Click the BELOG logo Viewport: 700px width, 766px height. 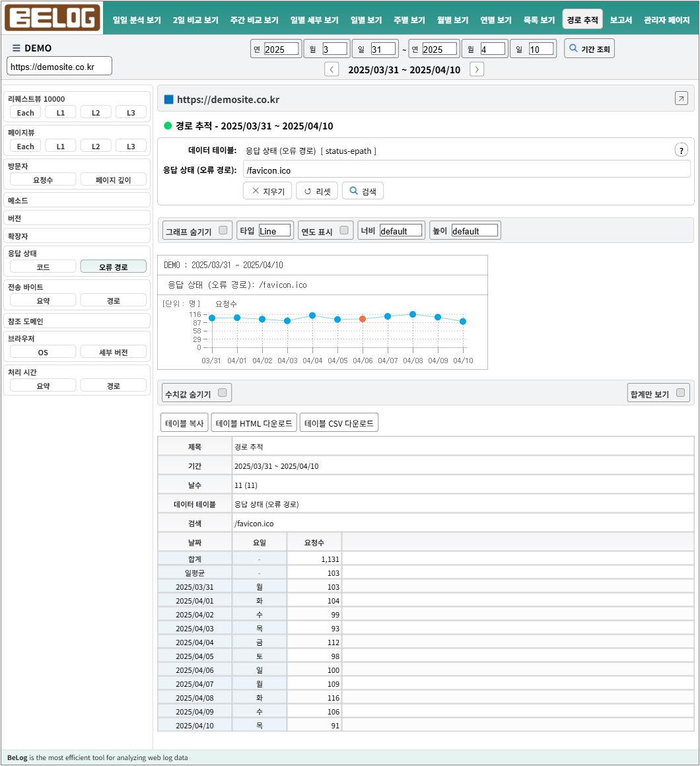tap(52, 18)
